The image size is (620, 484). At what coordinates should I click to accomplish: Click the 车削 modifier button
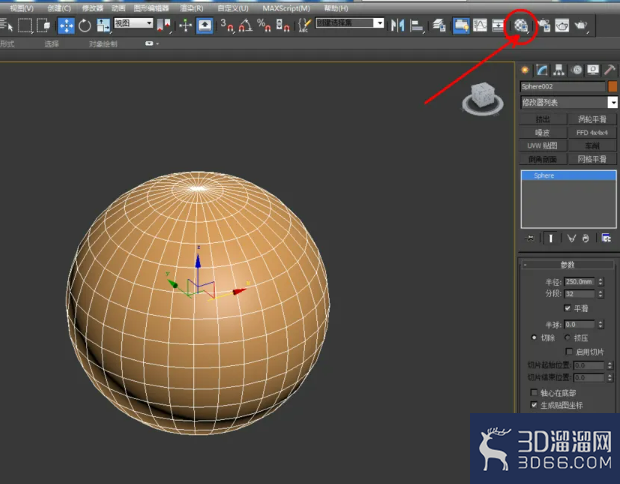(592, 146)
